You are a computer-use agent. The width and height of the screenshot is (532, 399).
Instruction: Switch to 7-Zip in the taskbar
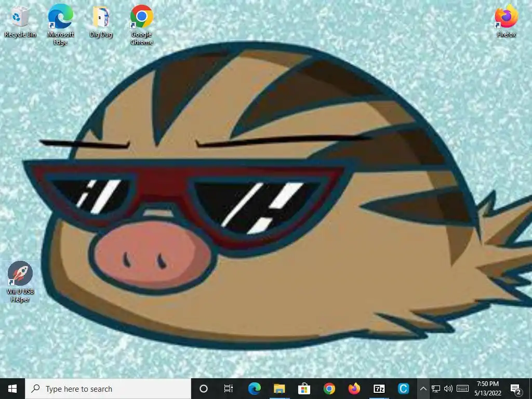tap(379, 389)
